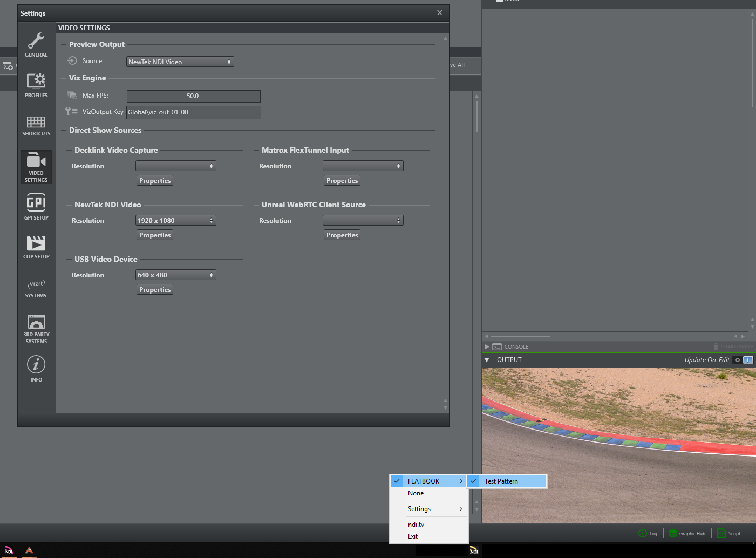The width and height of the screenshot is (756, 558).
Task: Select the Shortcuts keyboard icon
Action: click(x=36, y=125)
